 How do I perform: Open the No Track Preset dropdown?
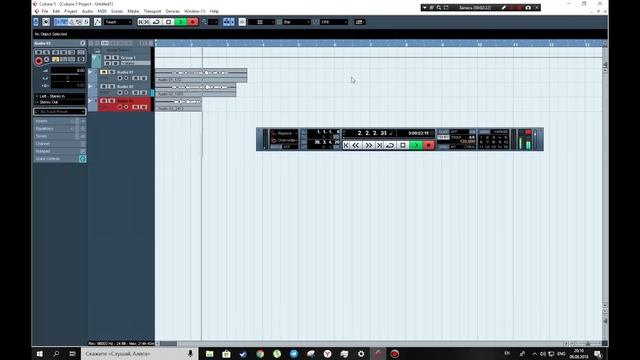tap(60, 111)
